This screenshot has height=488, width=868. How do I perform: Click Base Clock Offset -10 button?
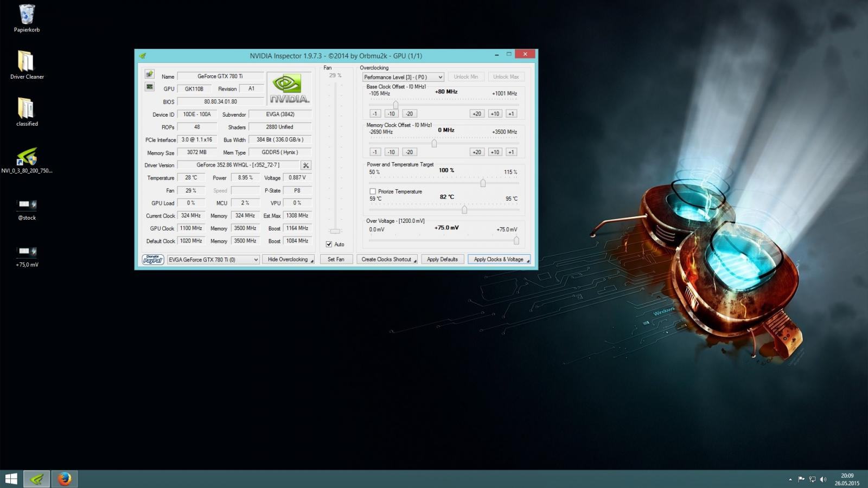click(x=391, y=114)
